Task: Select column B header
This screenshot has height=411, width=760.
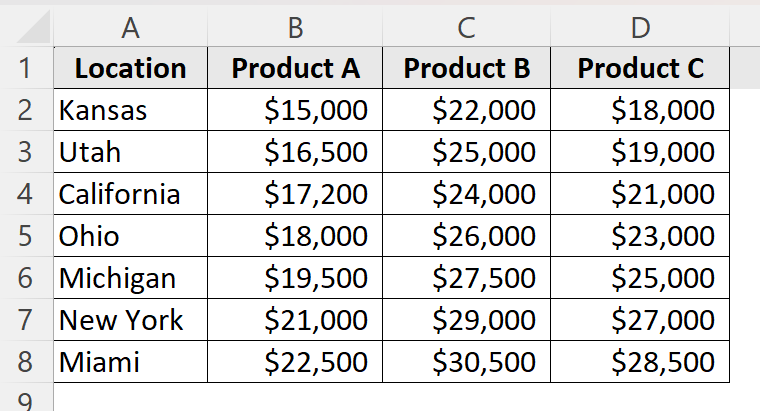Action: pyautogui.click(x=294, y=27)
